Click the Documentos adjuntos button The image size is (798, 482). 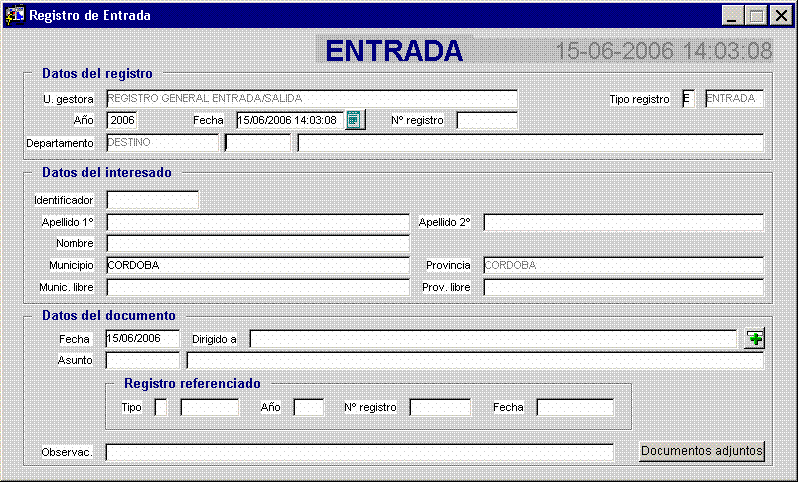point(702,451)
